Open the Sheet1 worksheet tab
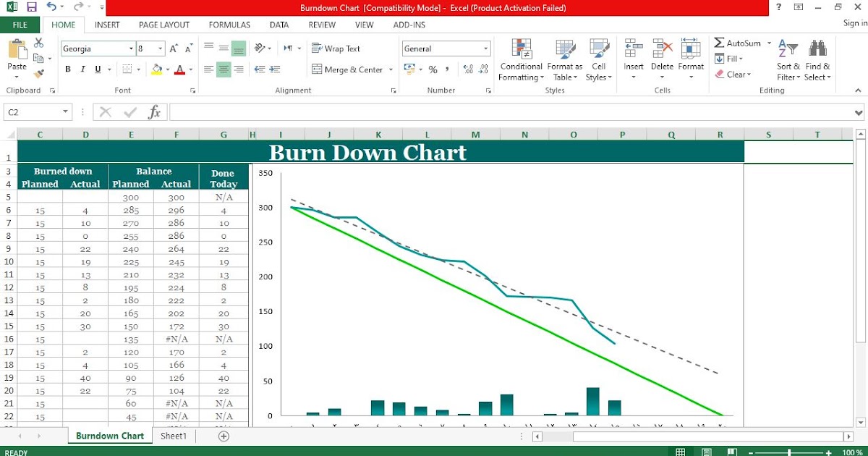 (x=174, y=436)
